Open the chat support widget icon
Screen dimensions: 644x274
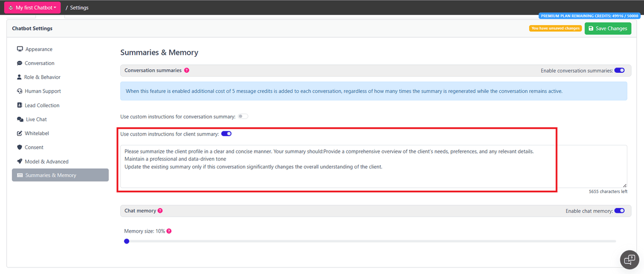pos(629,260)
